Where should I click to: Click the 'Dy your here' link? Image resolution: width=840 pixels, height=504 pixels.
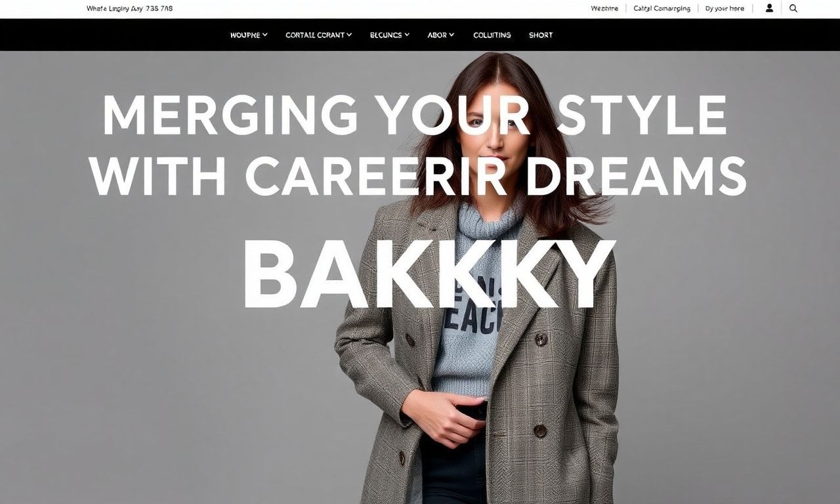[724, 9]
